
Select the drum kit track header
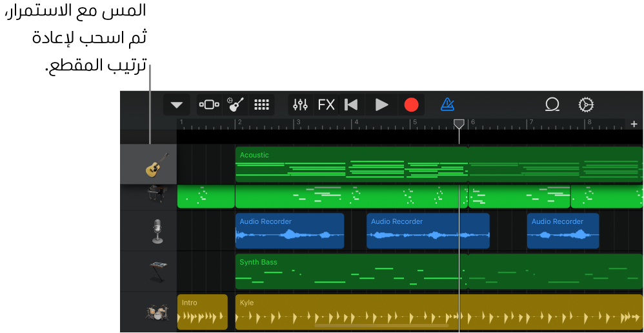click(148, 312)
